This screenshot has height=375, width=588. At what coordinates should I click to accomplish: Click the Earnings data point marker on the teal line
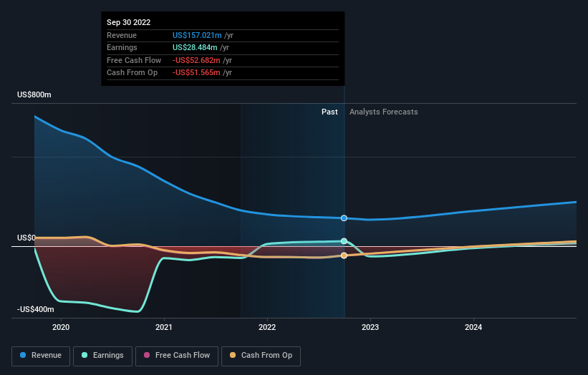344,241
